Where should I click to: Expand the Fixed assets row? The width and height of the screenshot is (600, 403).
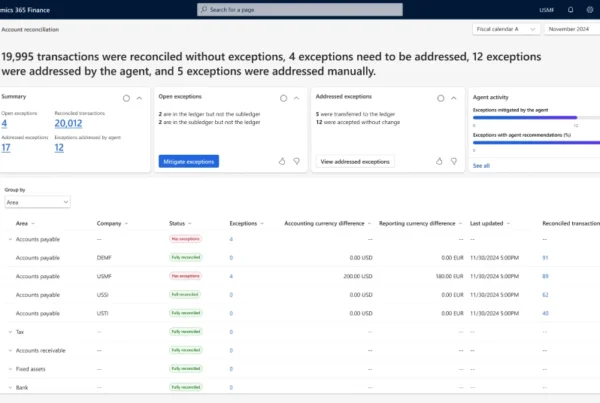[x=10, y=368]
